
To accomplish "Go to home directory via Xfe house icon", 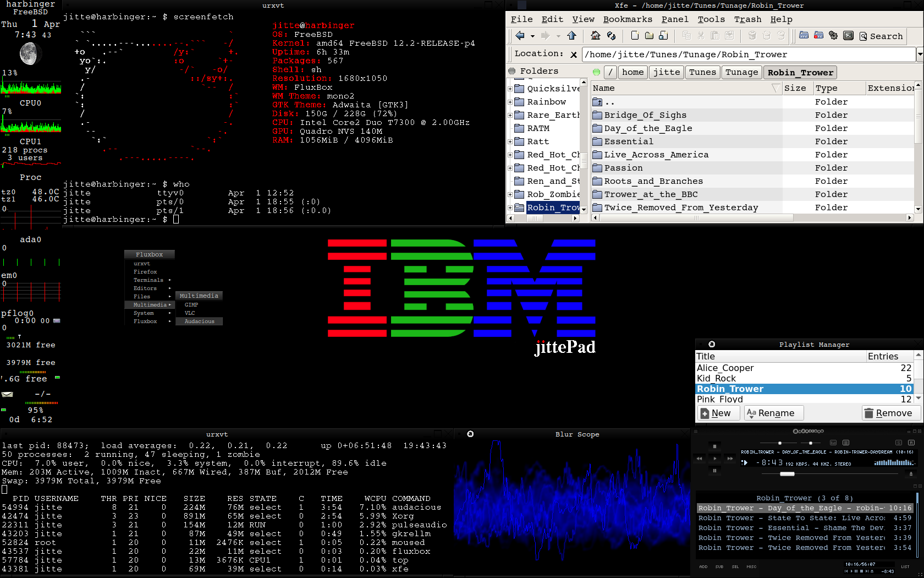I will (x=596, y=35).
